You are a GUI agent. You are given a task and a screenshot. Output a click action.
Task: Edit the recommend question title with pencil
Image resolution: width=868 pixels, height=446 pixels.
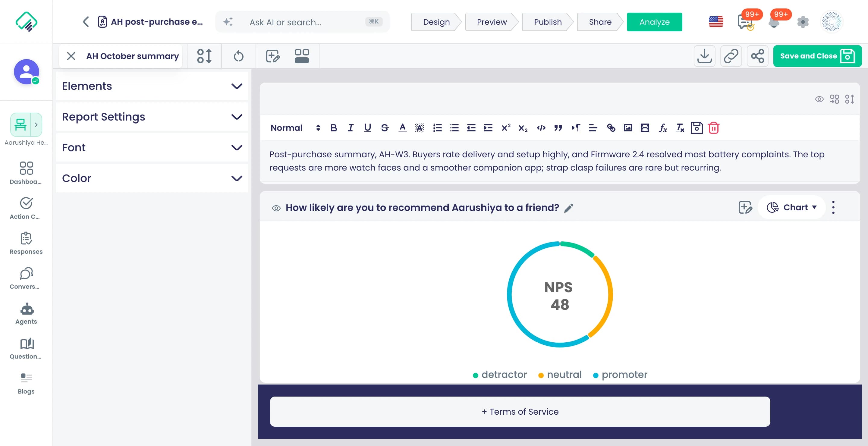tap(569, 208)
